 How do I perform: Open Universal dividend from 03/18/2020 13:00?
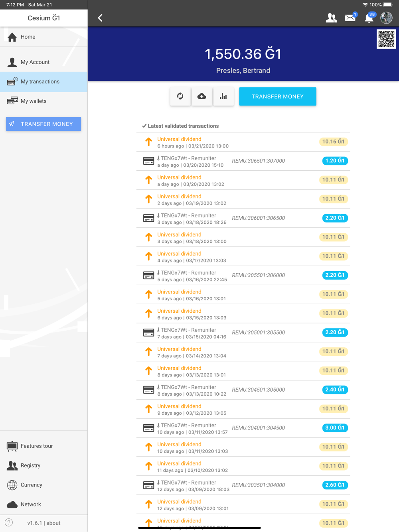(243, 238)
